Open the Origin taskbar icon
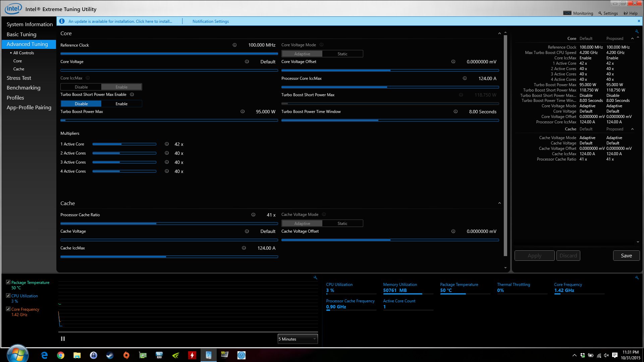 tap(126, 355)
